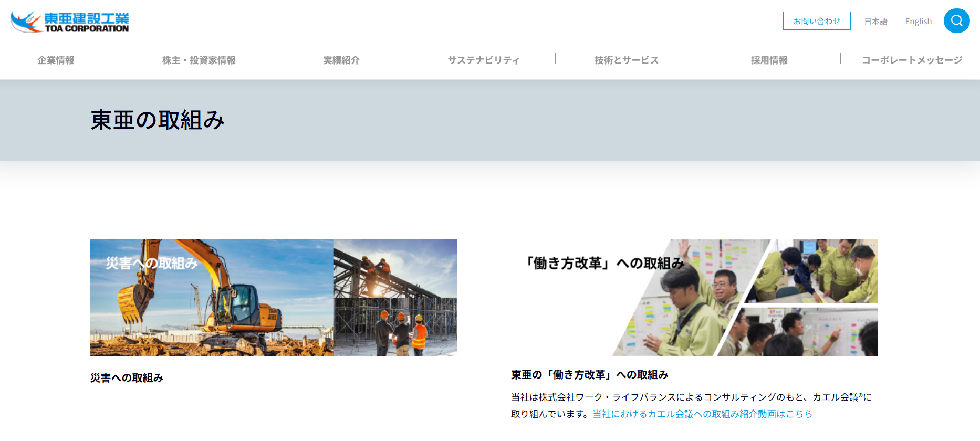Click the 東亜の取組み page title
This screenshot has height=441, width=980.
(x=158, y=120)
